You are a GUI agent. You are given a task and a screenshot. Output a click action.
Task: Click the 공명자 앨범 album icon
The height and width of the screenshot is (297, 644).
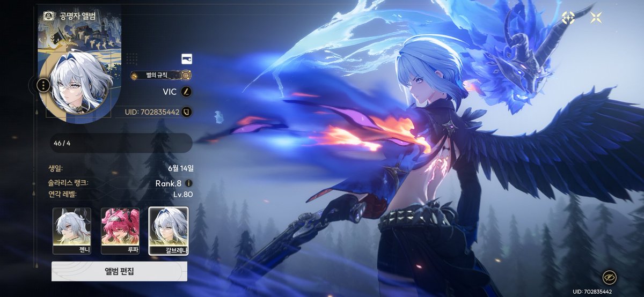tap(48, 16)
